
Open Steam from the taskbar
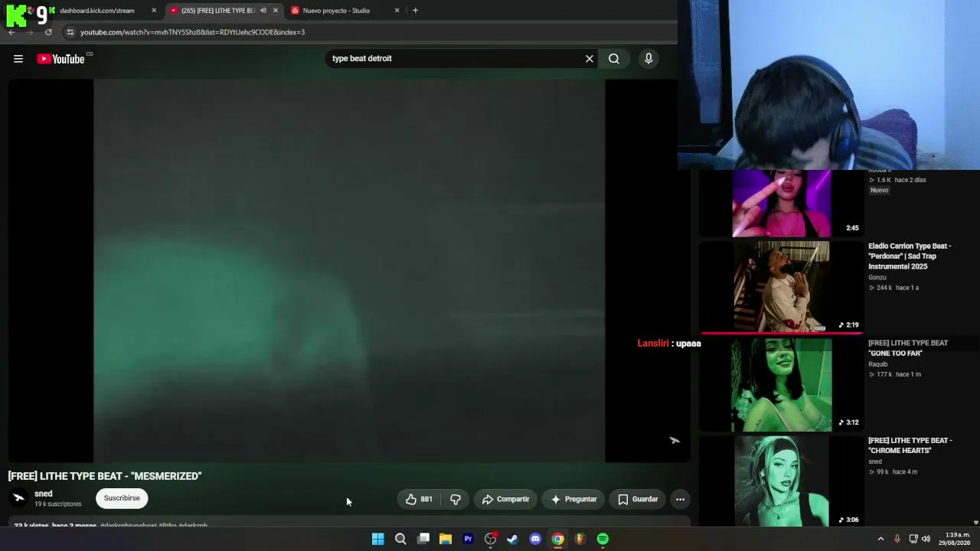tap(513, 539)
